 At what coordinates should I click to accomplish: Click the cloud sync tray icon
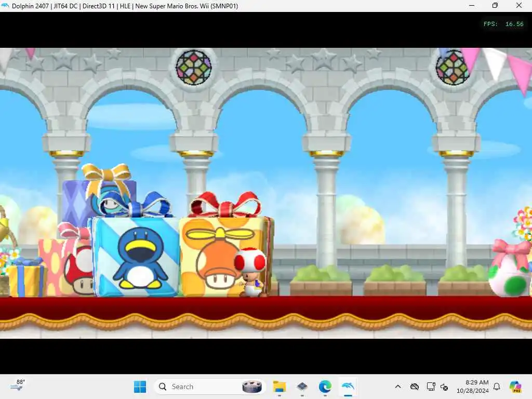tap(414, 387)
